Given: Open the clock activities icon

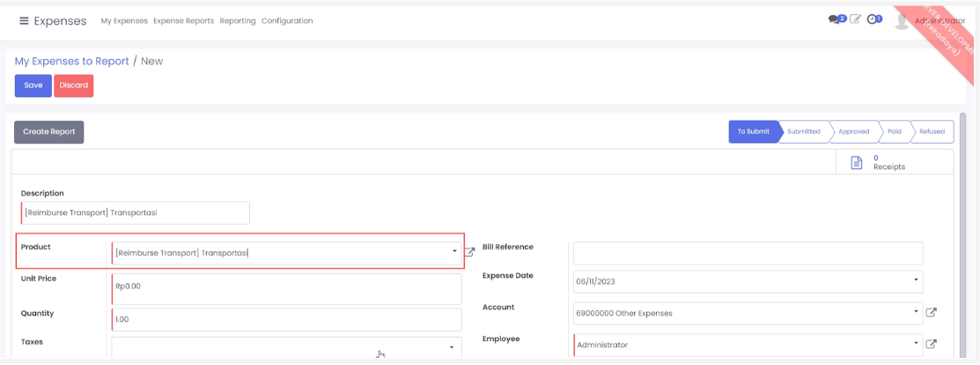Looking at the screenshot, I should 873,19.
